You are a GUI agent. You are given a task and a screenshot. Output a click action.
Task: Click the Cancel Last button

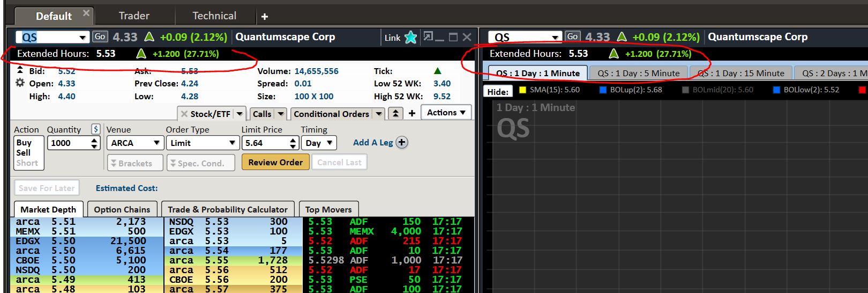point(339,162)
